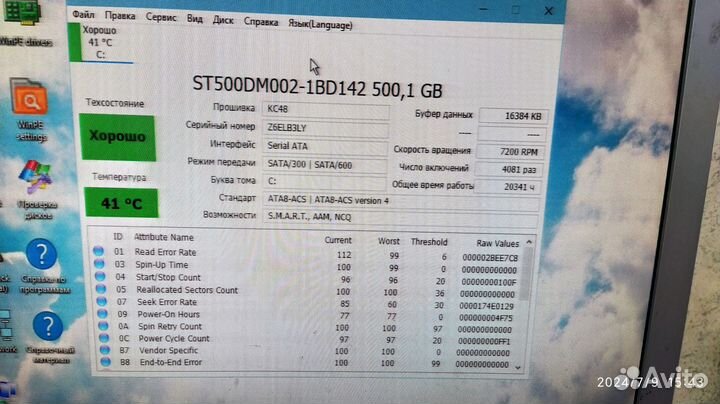This screenshot has height=404, width=720.
Task: Click the status icon for Vendor Specific
Action: tap(105, 349)
